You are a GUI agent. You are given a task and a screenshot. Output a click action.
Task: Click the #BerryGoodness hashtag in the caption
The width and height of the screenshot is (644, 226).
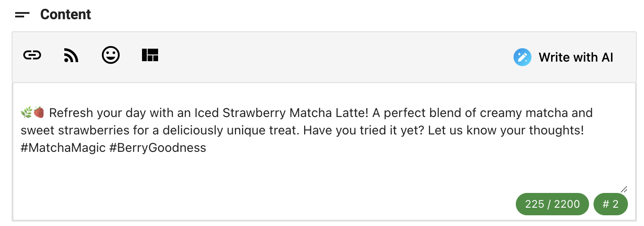(x=158, y=148)
